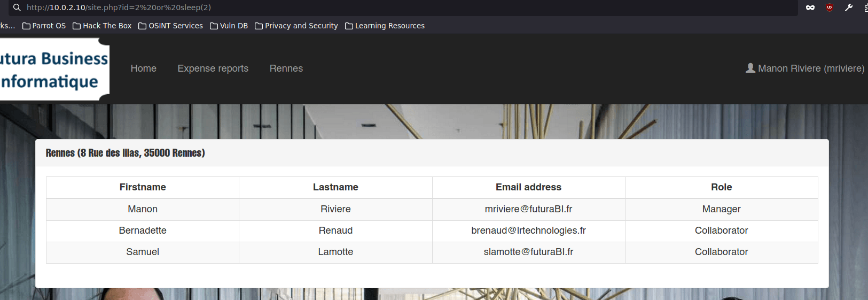The height and width of the screenshot is (300, 868).
Task: Expand the Parrot OS bookmark folder
Action: (x=44, y=26)
